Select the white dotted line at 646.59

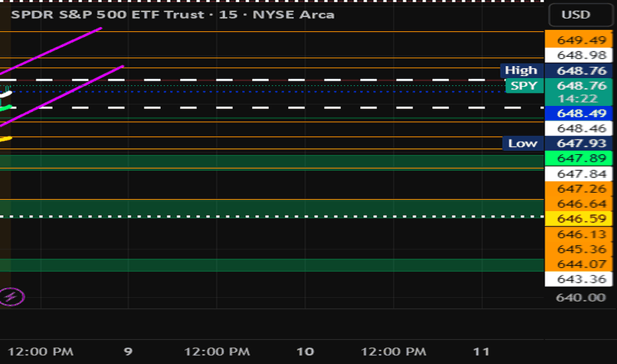(x=272, y=216)
